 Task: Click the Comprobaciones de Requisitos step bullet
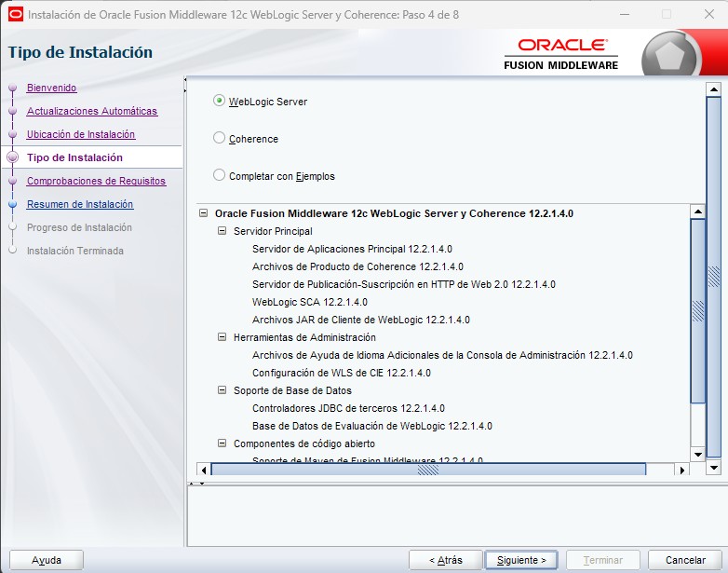[13, 181]
